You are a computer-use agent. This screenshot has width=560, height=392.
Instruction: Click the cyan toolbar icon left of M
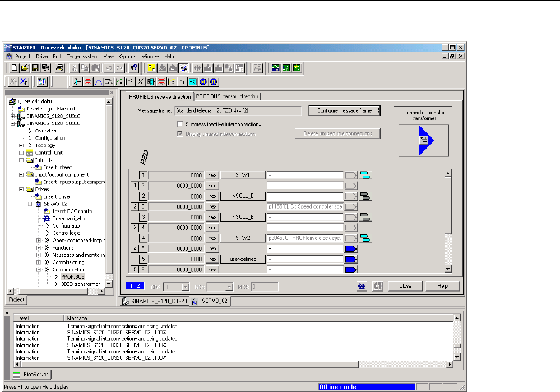click(193, 82)
